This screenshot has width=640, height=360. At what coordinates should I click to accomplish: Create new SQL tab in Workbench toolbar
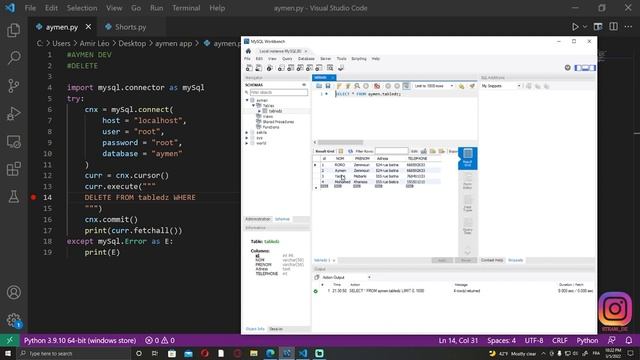coord(249,68)
